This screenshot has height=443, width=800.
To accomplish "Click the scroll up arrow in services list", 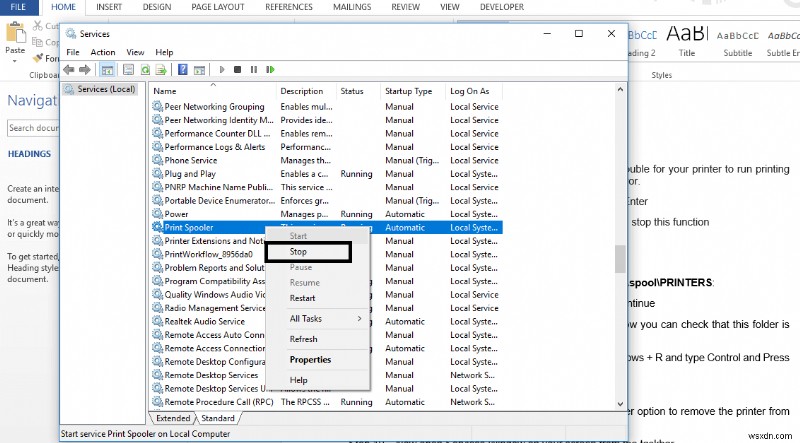I will click(620, 89).
